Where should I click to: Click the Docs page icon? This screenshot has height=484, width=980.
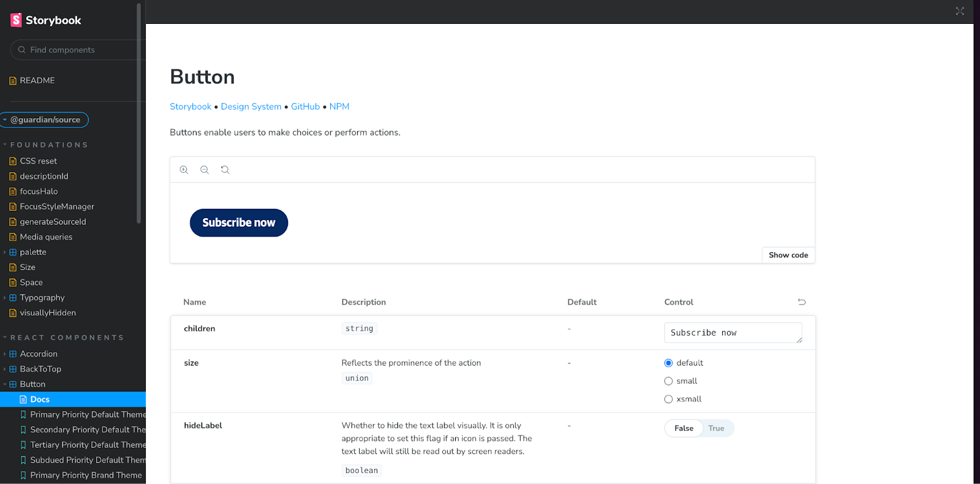pos(23,399)
